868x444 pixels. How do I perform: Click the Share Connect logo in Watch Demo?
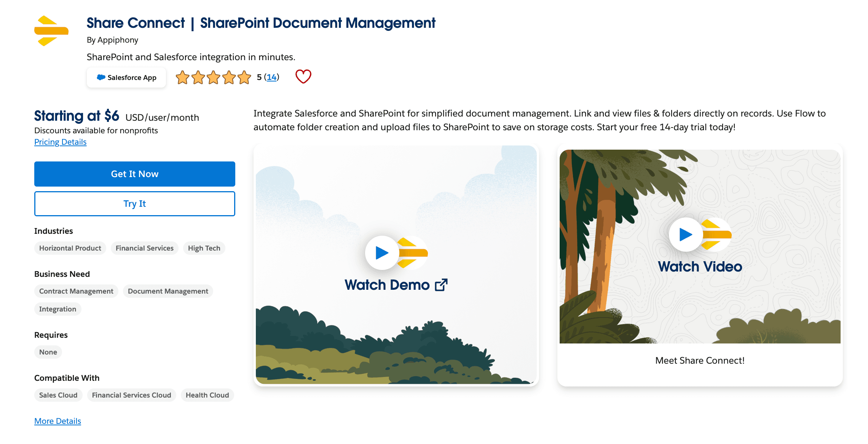[413, 253]
